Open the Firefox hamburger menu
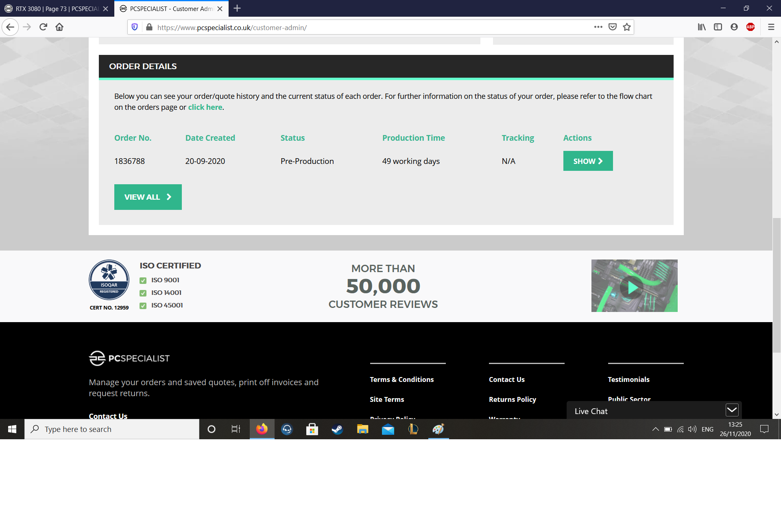 pyautogui.click(x=771, y=27)
